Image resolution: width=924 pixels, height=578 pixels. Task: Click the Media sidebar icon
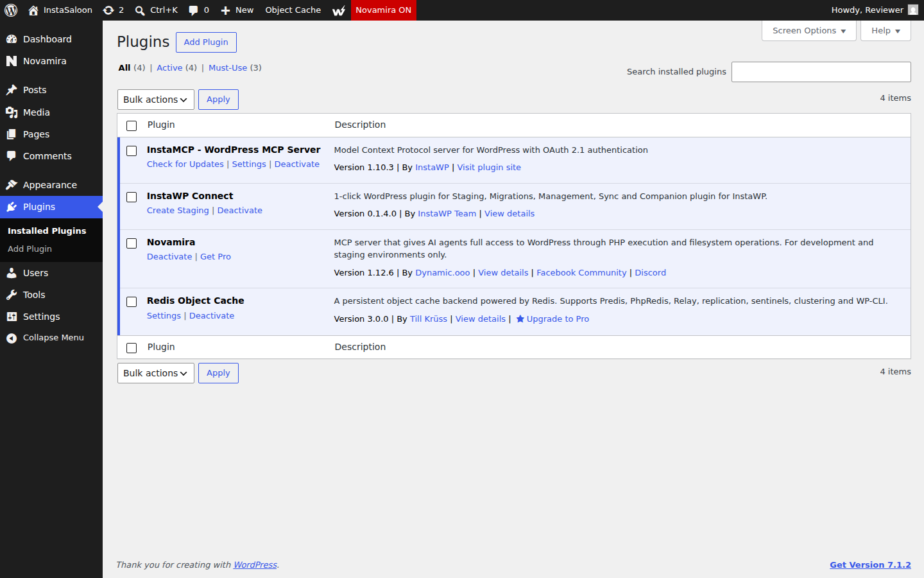tap(12, 112)
